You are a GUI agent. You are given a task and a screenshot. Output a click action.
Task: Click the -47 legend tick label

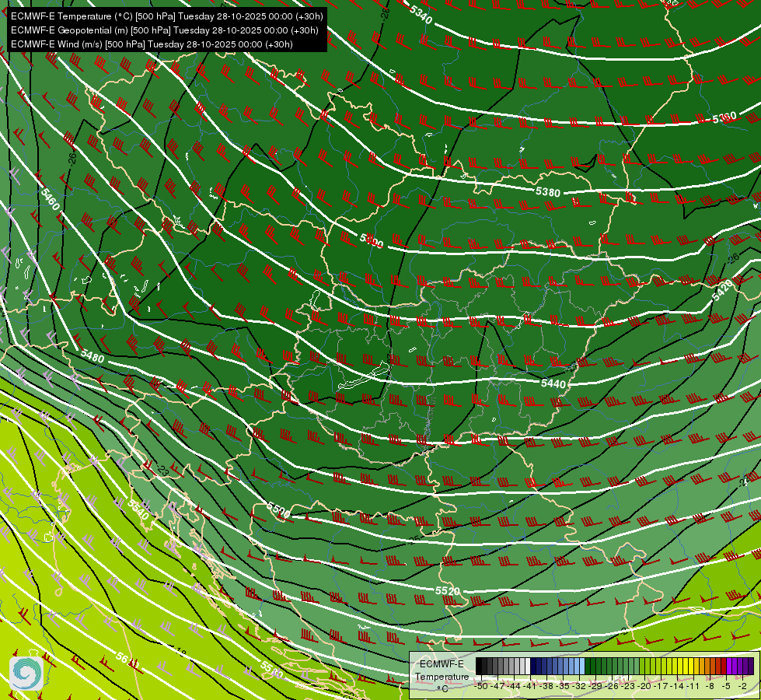pos(497,686)
